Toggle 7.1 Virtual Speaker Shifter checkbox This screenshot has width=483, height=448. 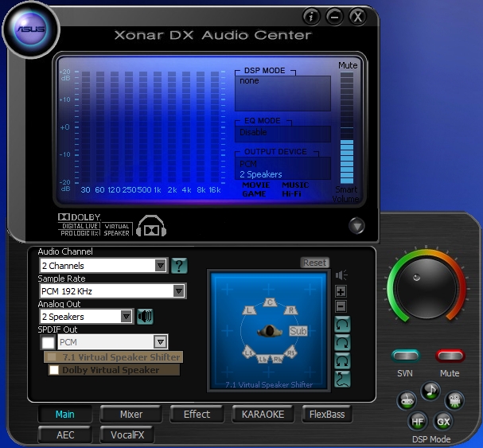(x=52, y=357)
